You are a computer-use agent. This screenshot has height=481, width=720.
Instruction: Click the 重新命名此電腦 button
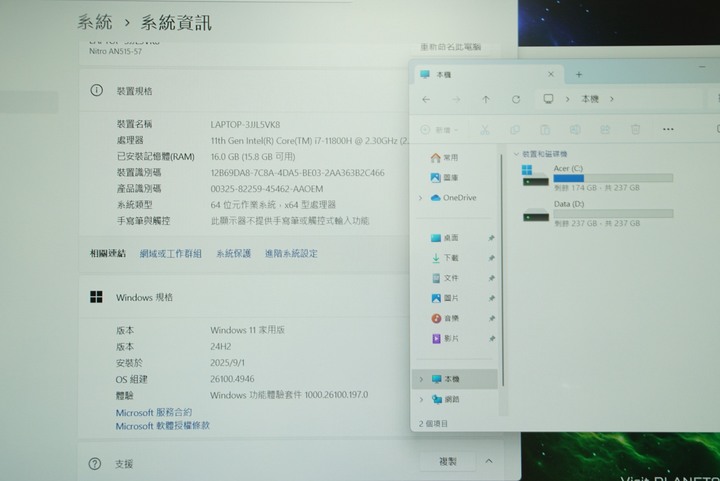point(450,47)
